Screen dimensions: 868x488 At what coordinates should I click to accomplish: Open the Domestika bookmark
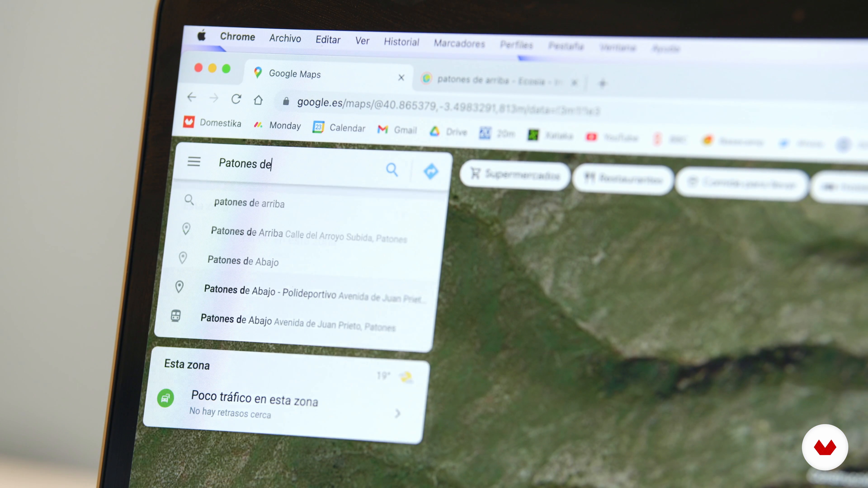pos(212,122)
